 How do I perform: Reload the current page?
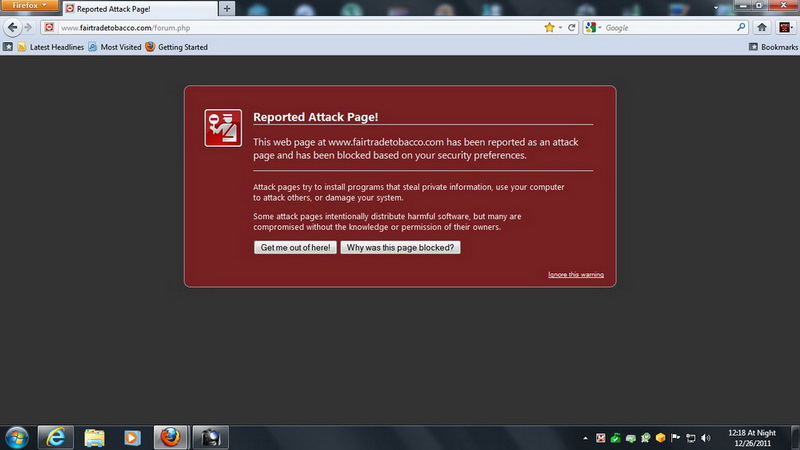(x=571, y=28)
